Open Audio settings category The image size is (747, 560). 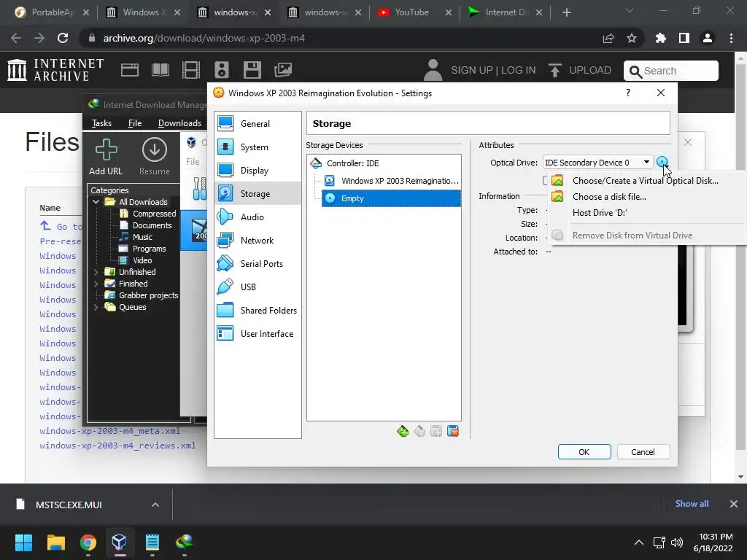tap(258, 217)
